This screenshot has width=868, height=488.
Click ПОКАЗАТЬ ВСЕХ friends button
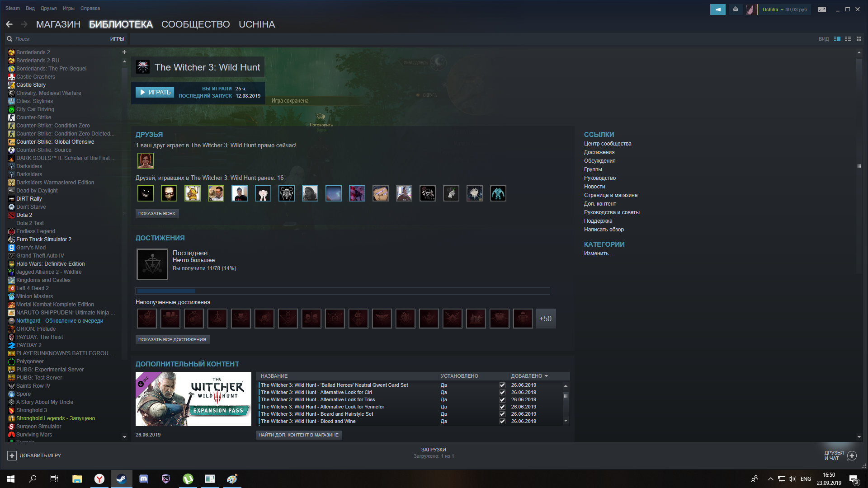point(157,213)
